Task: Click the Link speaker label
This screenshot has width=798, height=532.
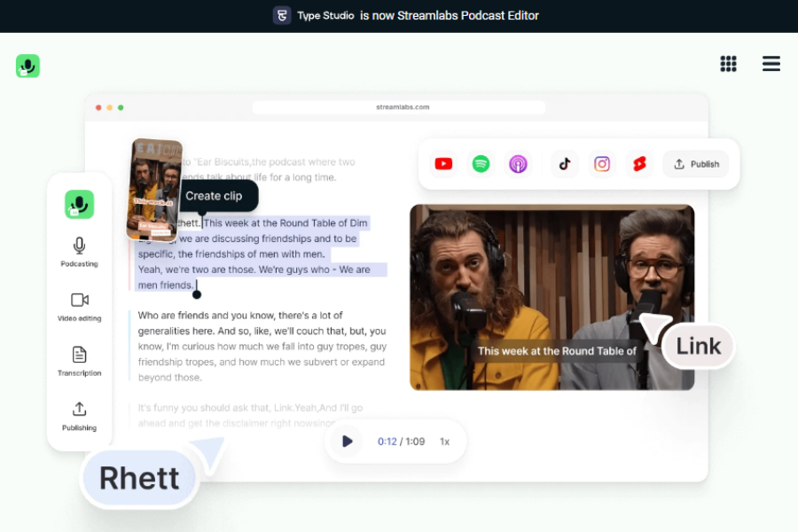Action: (699, 346)
